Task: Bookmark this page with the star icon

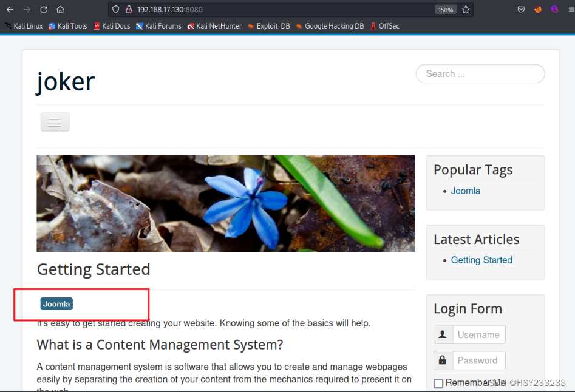Action: coord(466,10)
